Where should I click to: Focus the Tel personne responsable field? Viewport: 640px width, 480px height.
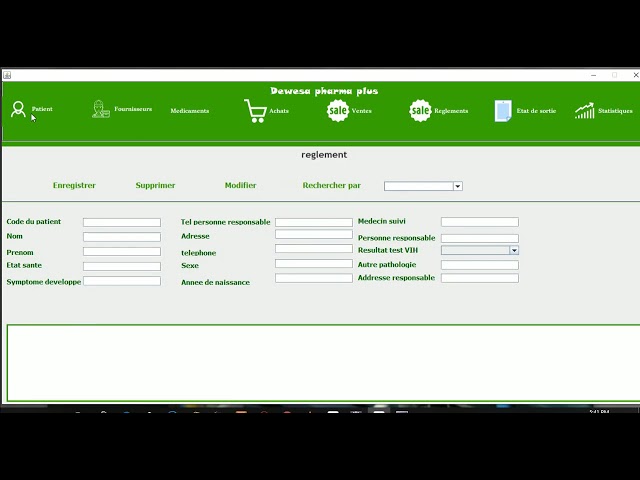point(314,222)
